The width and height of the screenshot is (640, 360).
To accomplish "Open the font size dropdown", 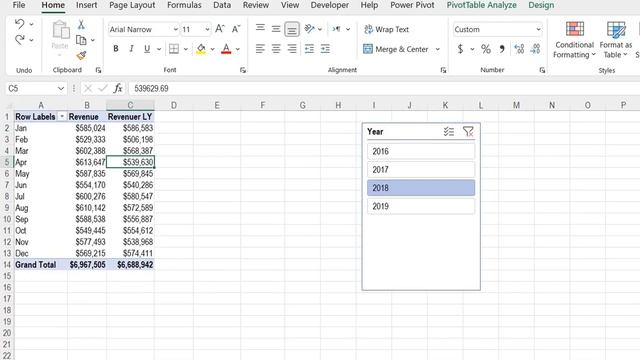I will click(207, 29).
